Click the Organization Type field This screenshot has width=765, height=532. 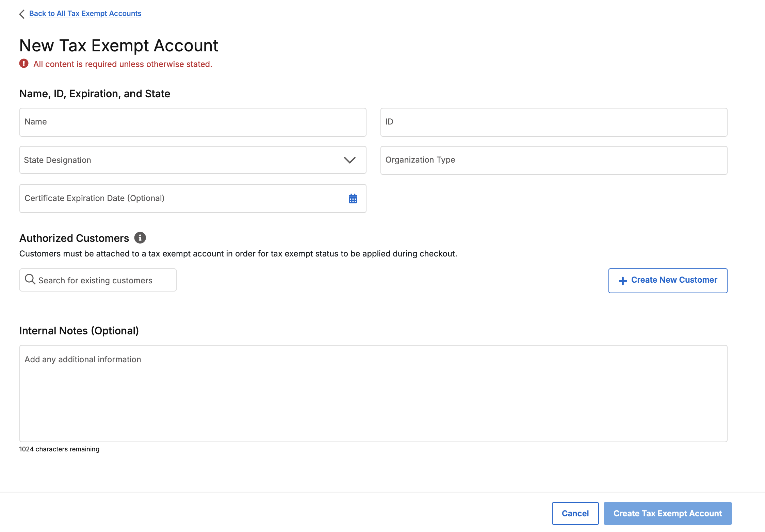point(554,160)
